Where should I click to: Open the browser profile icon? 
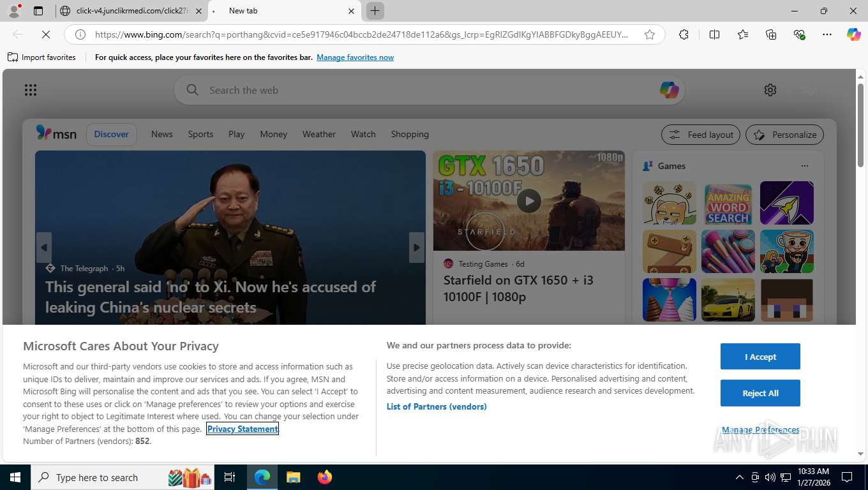[x=13, y=11]
